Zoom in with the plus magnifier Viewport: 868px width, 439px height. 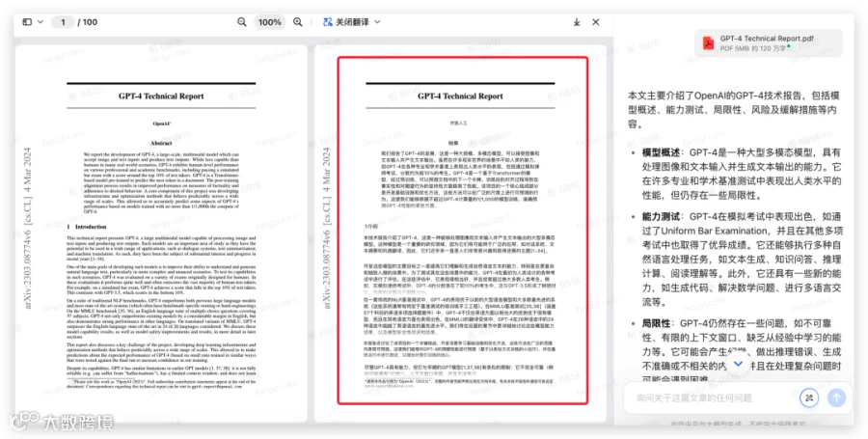298,22
